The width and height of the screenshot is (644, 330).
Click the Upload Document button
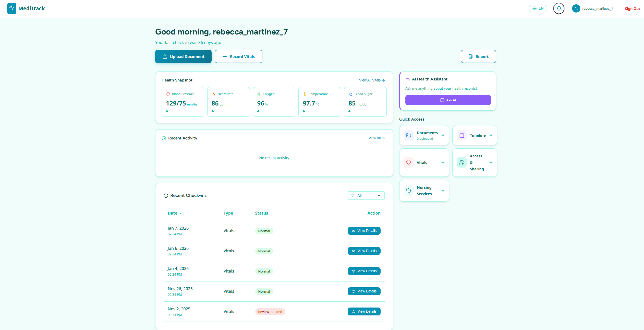pos(183,56)
